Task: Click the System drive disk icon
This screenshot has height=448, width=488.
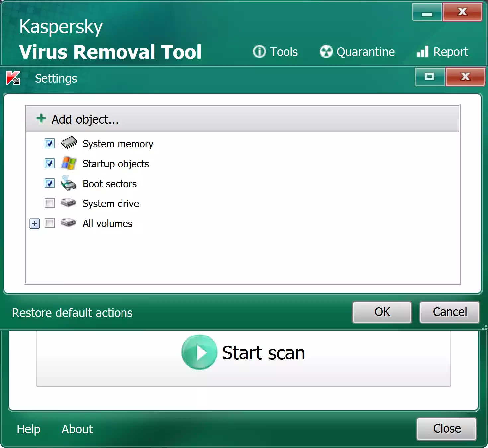Action: 69,203
